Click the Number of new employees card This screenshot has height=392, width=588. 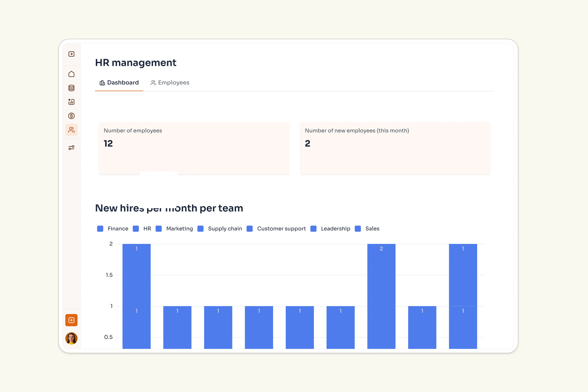coord(395,148)
